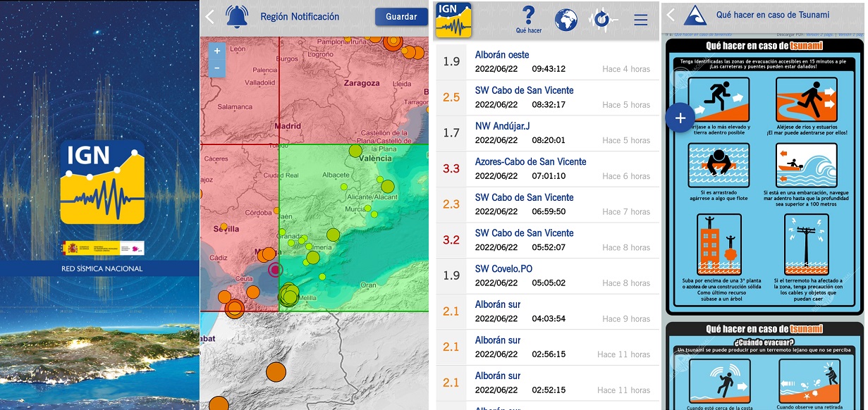Open the Alborán sur 02:56:15 event
The width and height of the screenshot is (868, 410).
[548, 347]
